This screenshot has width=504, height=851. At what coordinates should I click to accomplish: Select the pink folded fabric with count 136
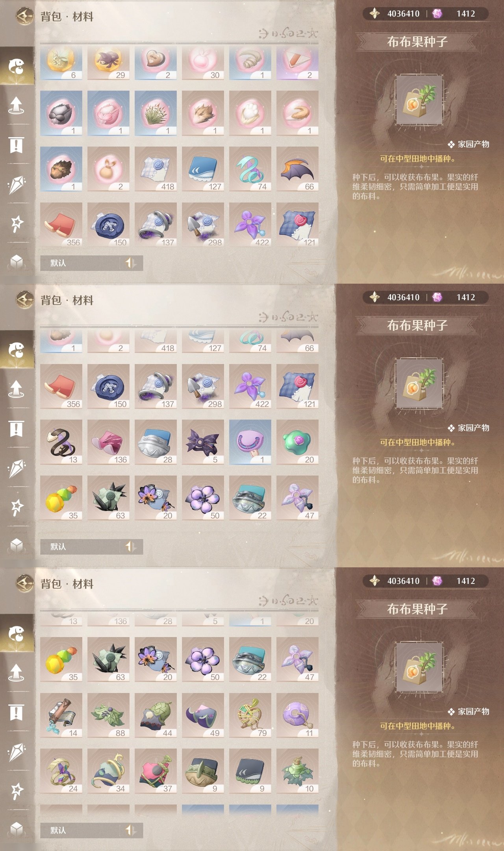coord(108,442)
